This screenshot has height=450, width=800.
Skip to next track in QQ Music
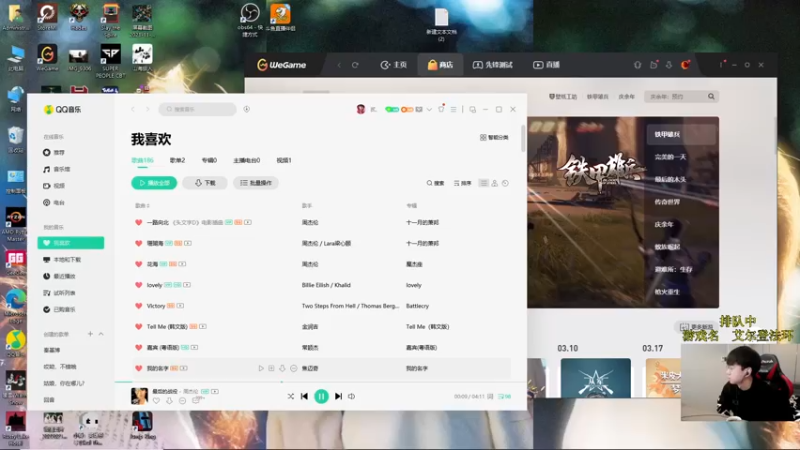point(338,396)
